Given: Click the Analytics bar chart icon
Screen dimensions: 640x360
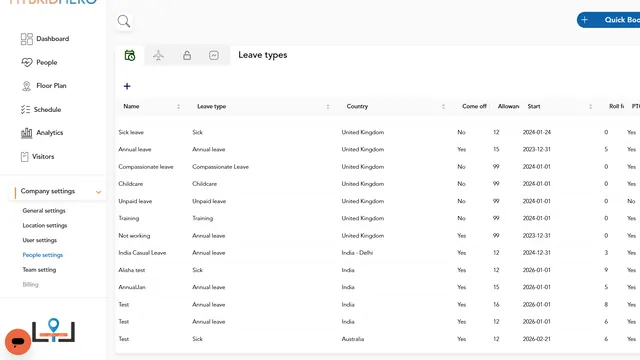Looking at the screenshot, I should tap(27, 133).
